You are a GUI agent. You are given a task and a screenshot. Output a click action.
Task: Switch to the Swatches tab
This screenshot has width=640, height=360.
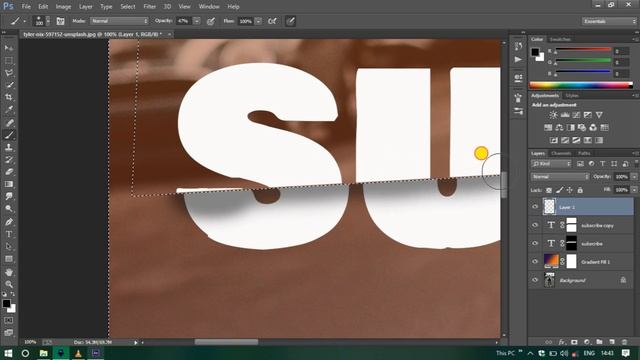(x=560, y=39)
